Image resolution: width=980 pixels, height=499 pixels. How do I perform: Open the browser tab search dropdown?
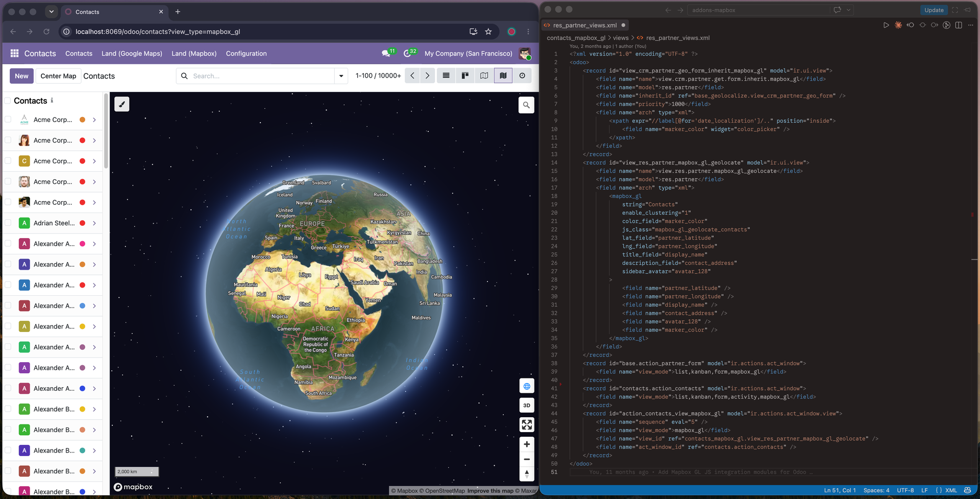tap(51, 11)
